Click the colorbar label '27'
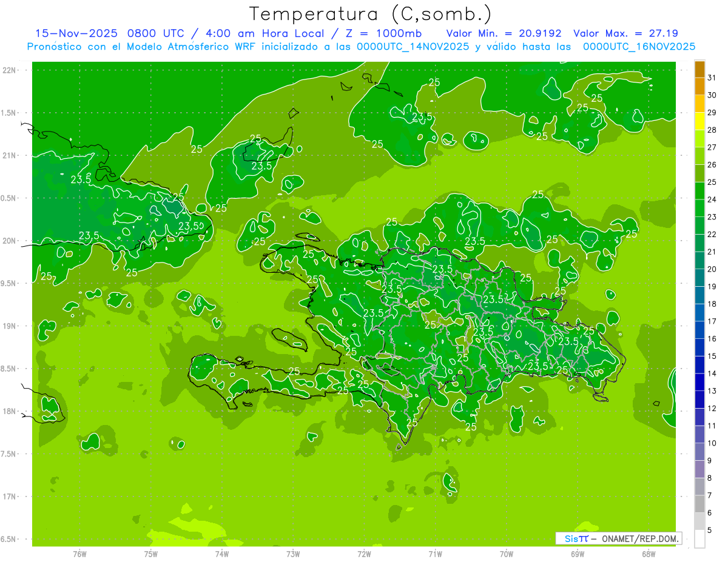 [712, 147]
